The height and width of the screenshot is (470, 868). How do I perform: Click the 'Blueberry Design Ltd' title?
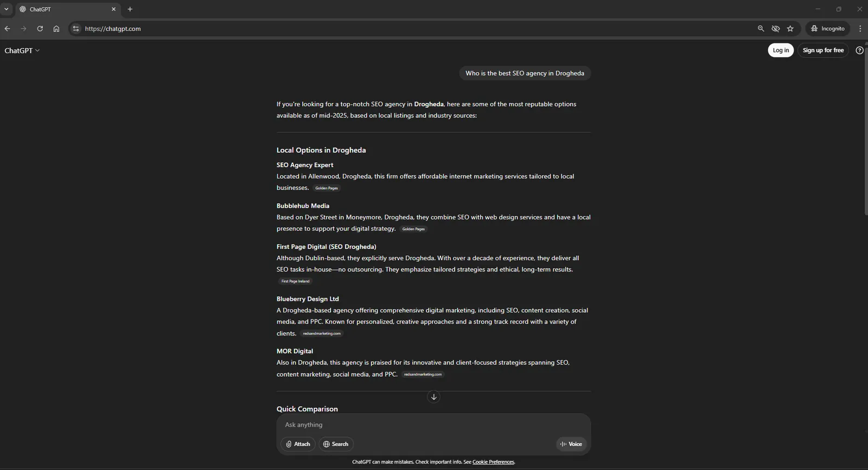tap(308, 299)
